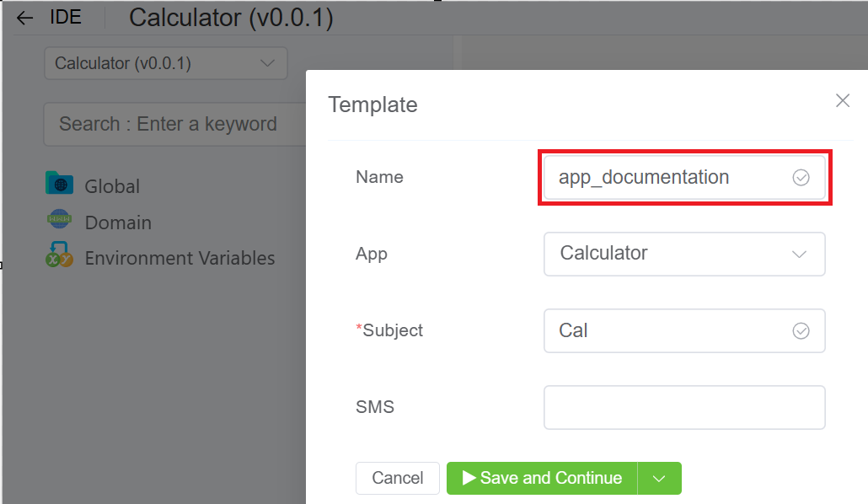Expand the App dropdown showing Calculator
This screenshot has width=868, height=504.
[x=683, y=254]
